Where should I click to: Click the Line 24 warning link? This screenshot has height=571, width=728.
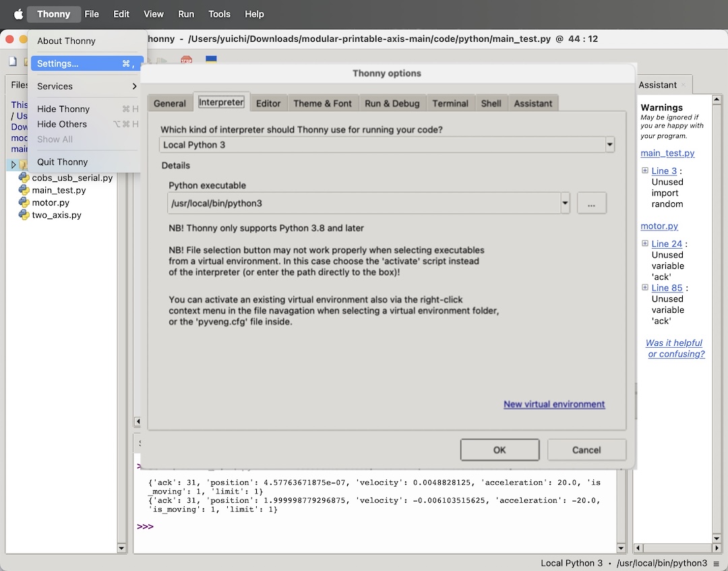[x=667, y=244]
